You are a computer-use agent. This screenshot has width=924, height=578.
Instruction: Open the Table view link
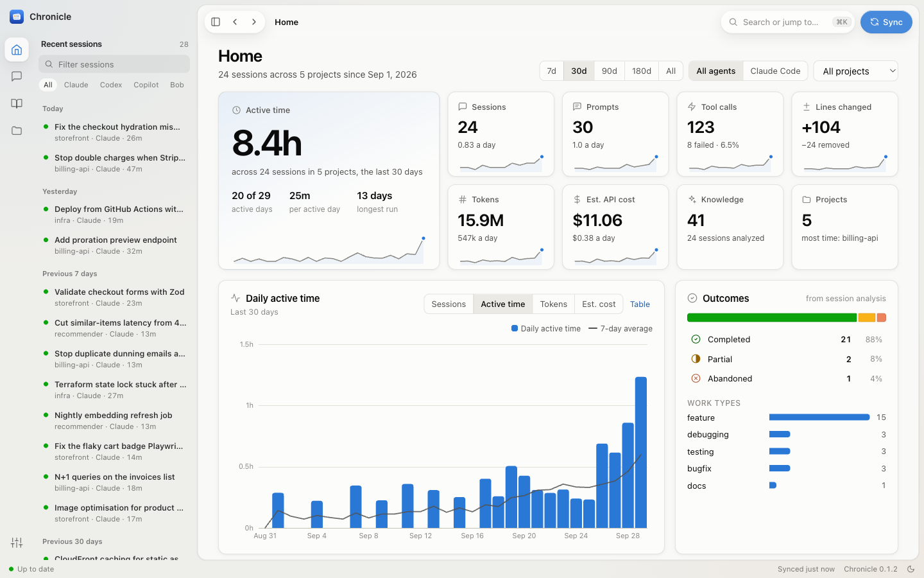640,304
